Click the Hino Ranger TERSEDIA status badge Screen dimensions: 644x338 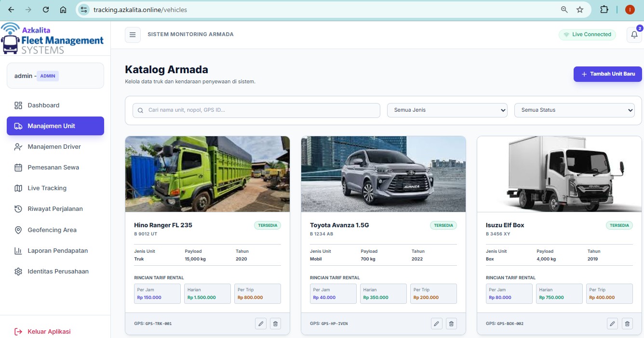(x=268, y=225)
